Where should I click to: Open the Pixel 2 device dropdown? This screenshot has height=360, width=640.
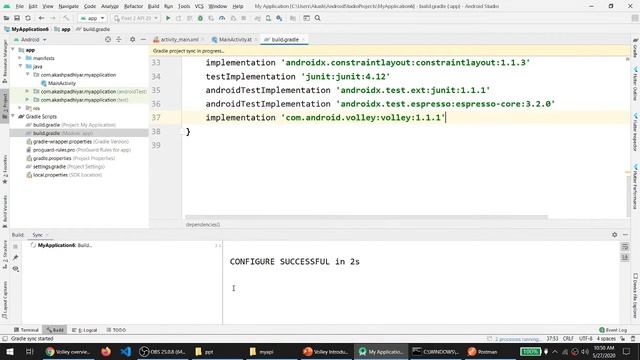tap(135, 18)
